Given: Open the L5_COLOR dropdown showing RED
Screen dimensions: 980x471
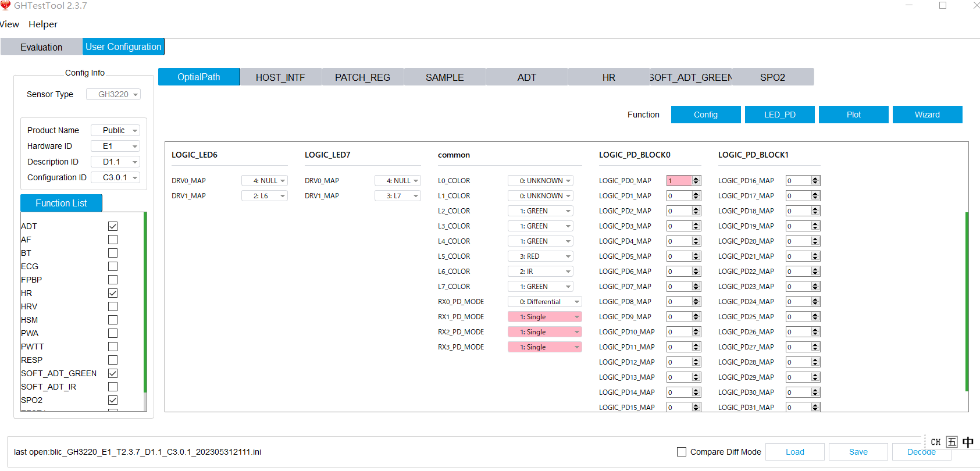Looking at the screenshot, I should (x=540, y=256).
